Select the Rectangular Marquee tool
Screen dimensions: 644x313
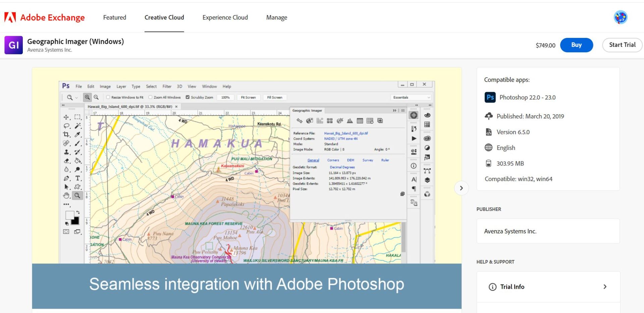tap(77, 117)
